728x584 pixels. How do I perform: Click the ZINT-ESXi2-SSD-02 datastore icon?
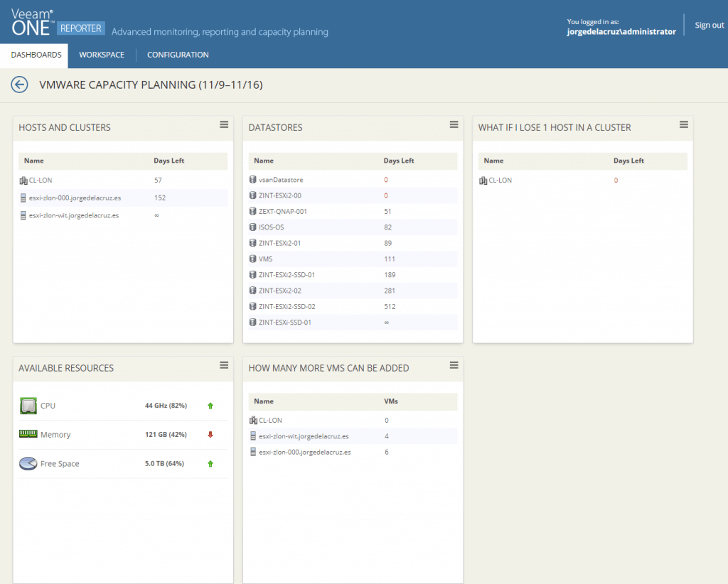(x=253, y=307)
